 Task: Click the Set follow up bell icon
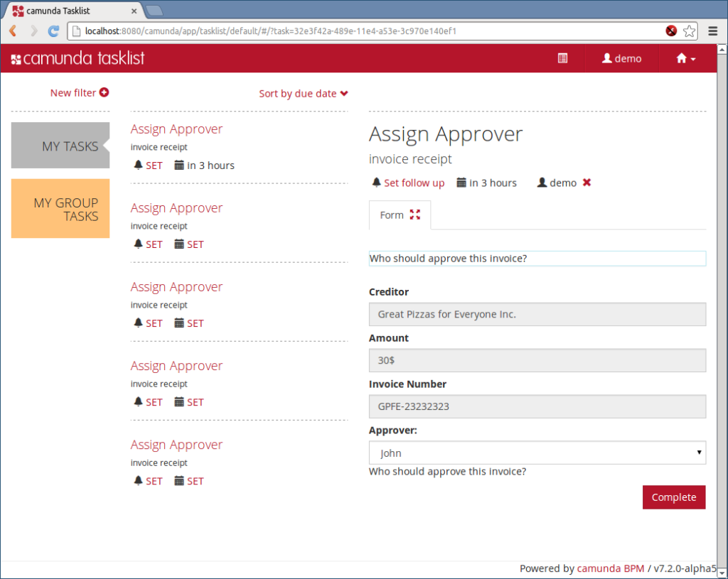click(x=376, y=183)
